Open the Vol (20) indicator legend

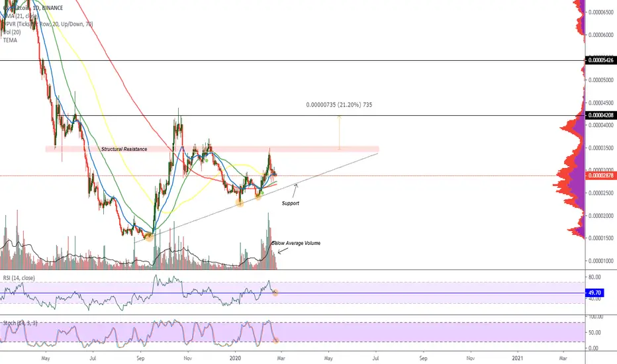[x=12, y=32]
